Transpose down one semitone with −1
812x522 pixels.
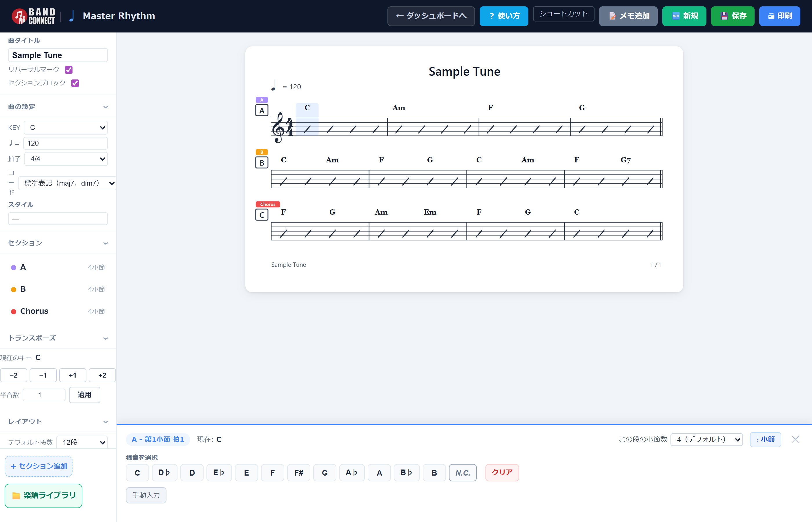tap(43, 376)
